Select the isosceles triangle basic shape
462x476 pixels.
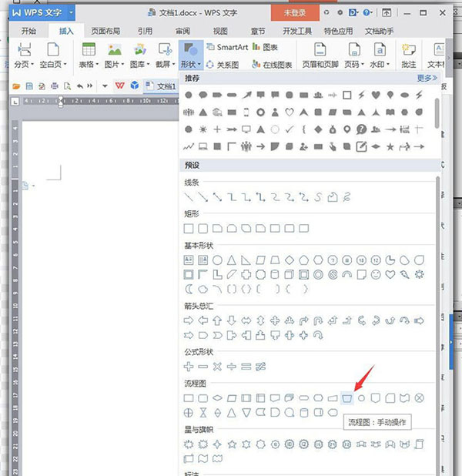(x=232, y=260)
